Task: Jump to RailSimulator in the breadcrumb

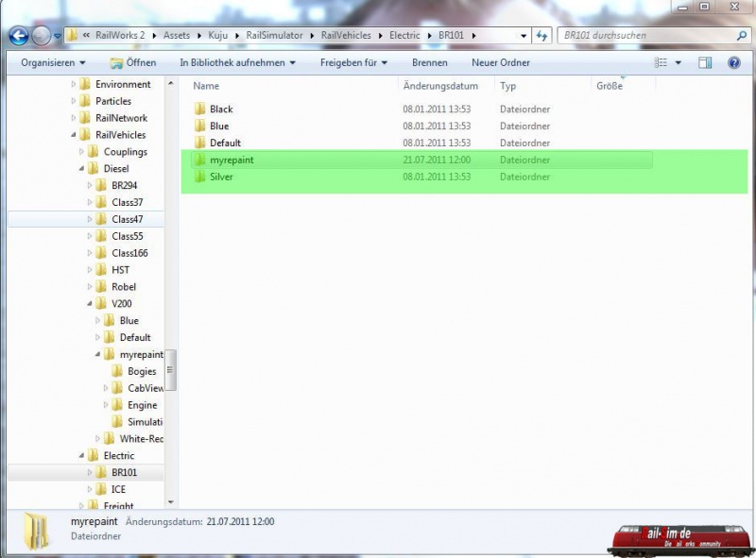Action: click(274, 35)
